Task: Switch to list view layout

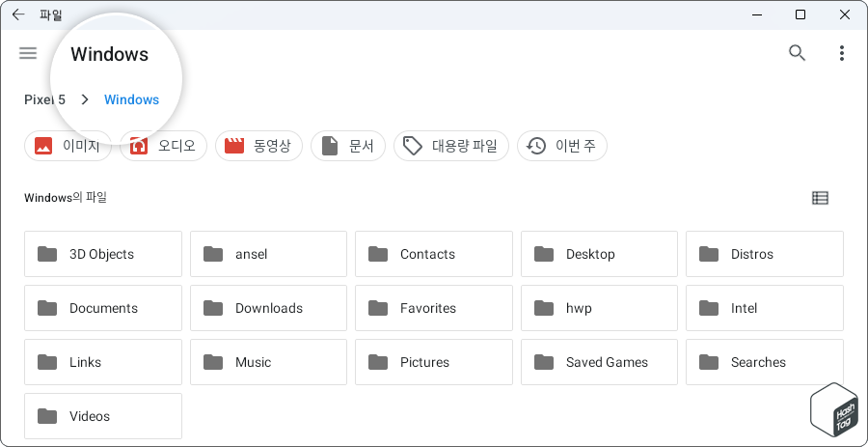Action: coord(820,198)
